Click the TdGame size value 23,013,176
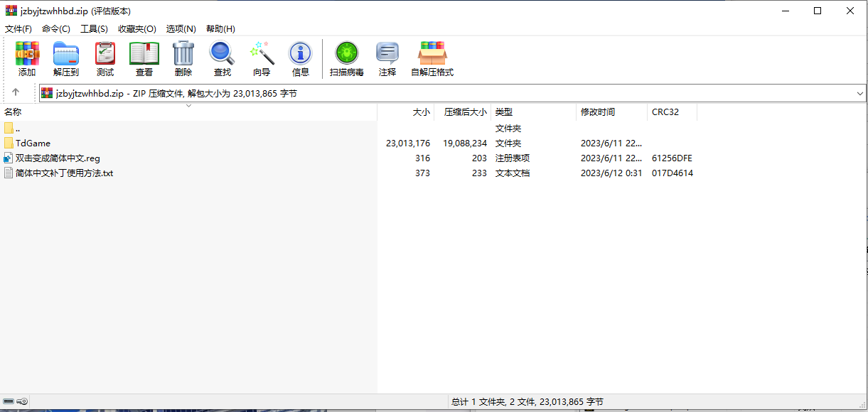The width and height of the screenshot is (868, 412). 408,143
